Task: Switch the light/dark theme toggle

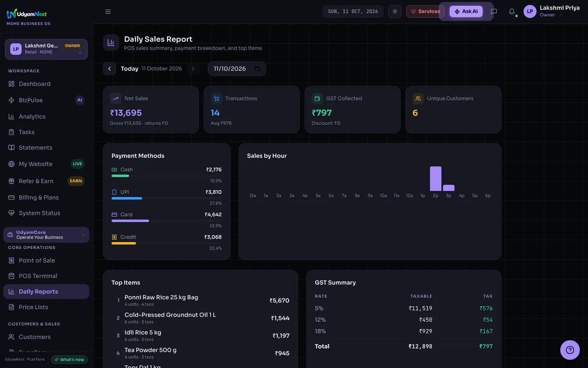Action: tap(395, 11)
